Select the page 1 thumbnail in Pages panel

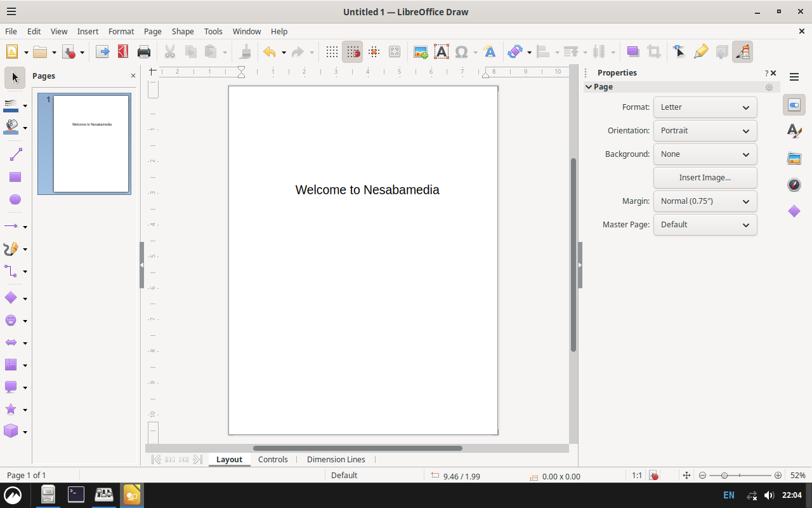pyautogui.click(x=91, y=144)
